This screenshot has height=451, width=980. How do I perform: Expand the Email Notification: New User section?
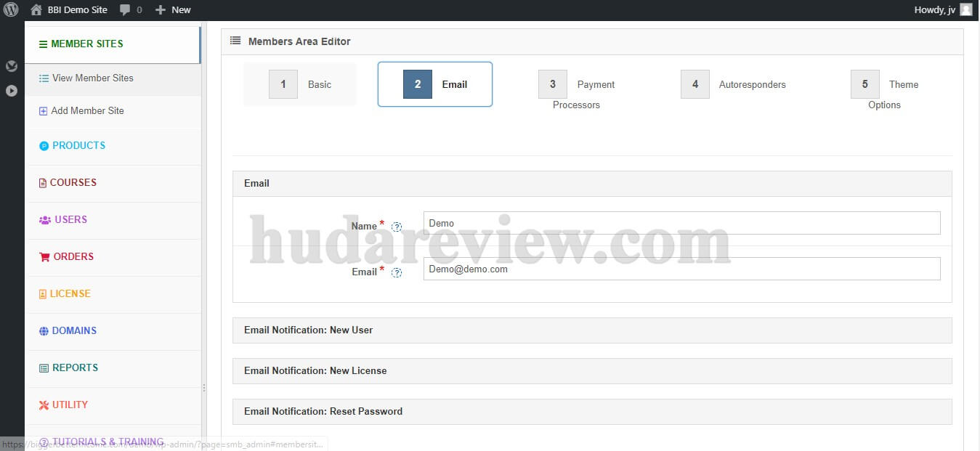591,330
